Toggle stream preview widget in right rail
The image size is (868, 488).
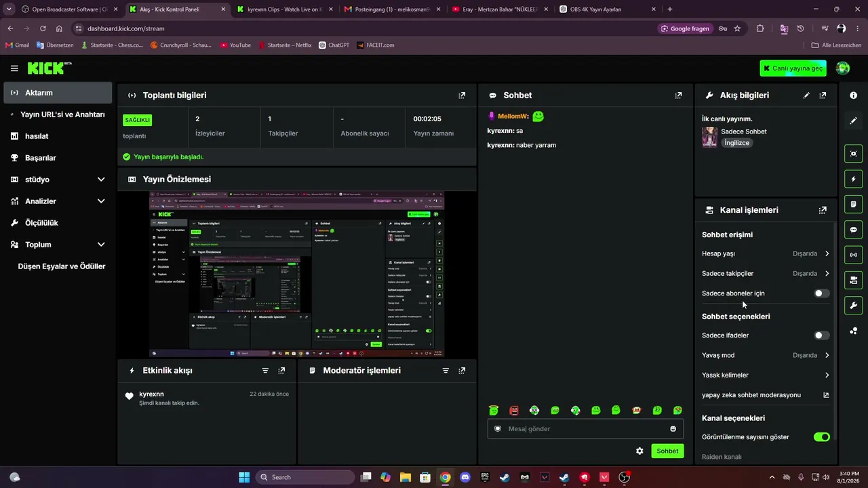[853, 154]
